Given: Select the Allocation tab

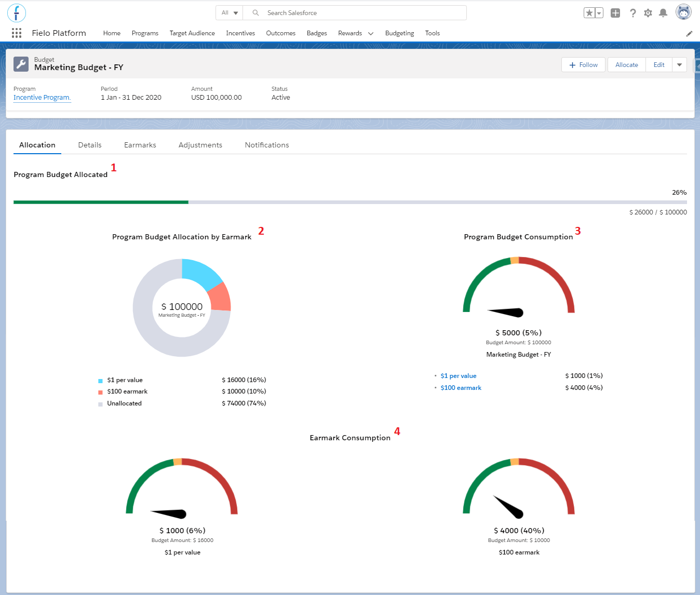Looking at the screenshot, I should click(x=37, y=145).
